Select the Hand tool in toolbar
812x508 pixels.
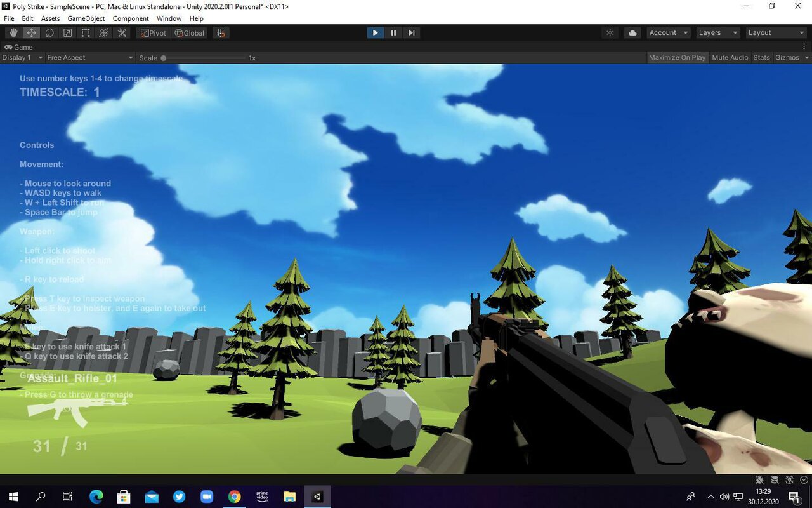coord(13,33)
